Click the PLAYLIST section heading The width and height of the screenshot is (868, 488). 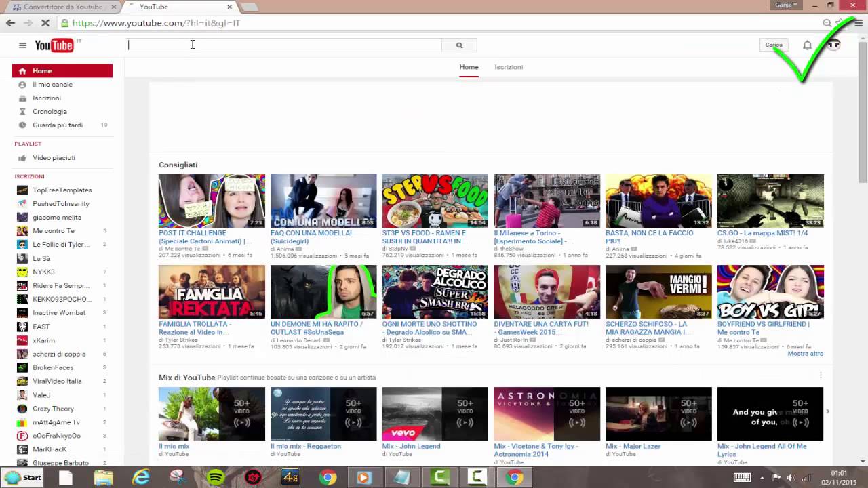(x=28, y=144)
